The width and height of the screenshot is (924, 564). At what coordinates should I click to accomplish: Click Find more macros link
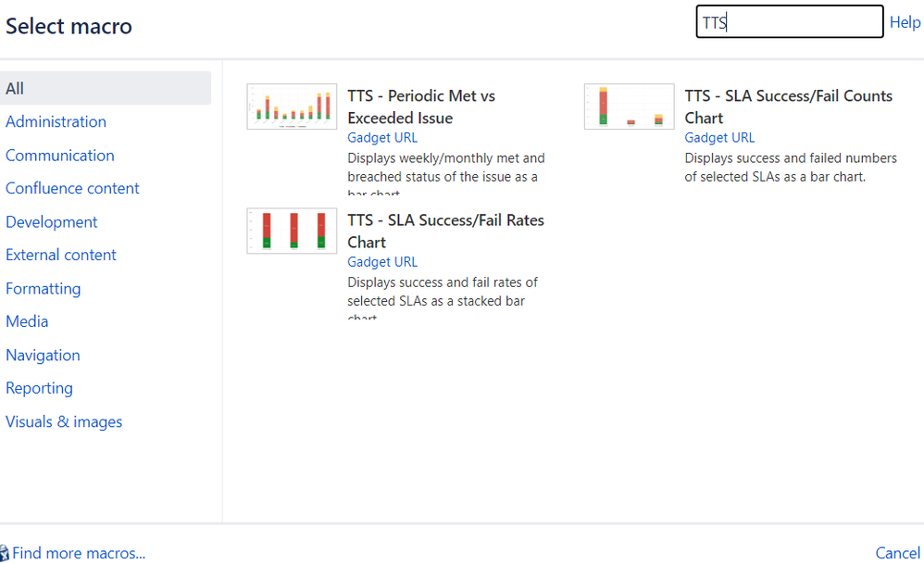79,553
